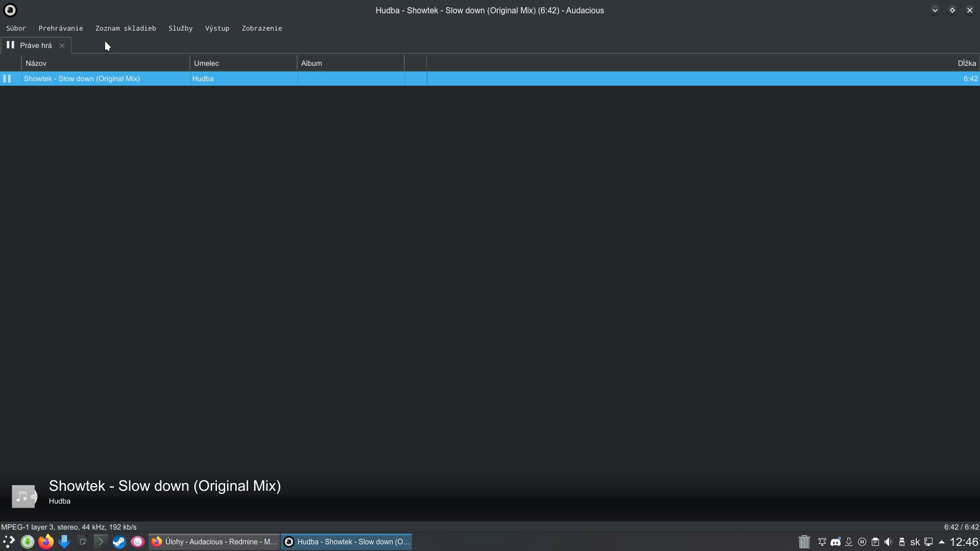This screenshot has height=551, width=980.
Task: Click the large Showtek - Slow down title
Action: point(165,486)
